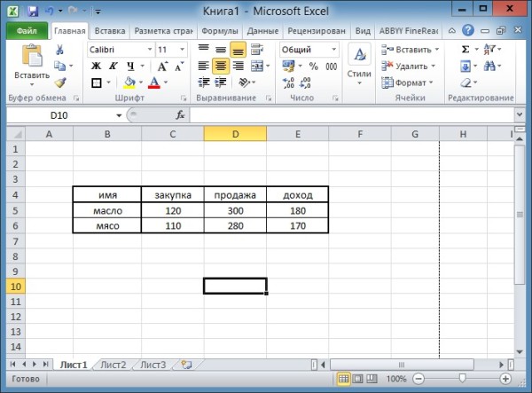
Task: Switch to sheet tab Лист3
Action: click(x=153, y=365)
